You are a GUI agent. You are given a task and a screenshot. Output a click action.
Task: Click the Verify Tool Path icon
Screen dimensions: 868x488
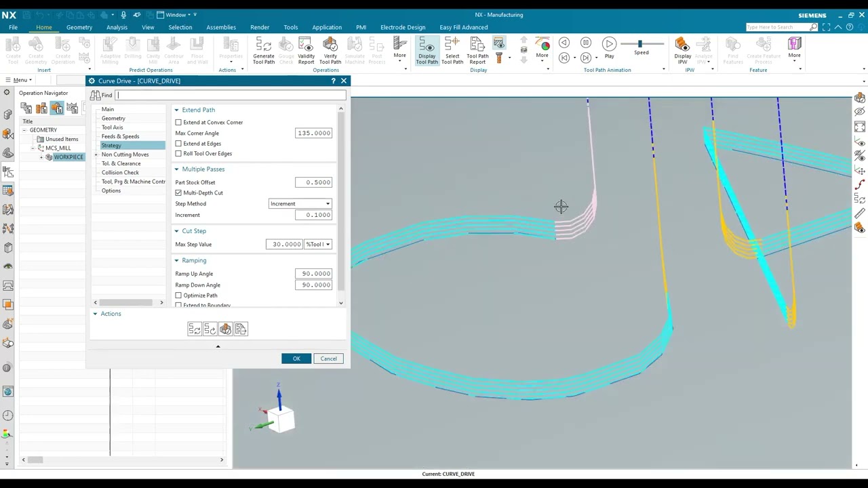[330, 51]
